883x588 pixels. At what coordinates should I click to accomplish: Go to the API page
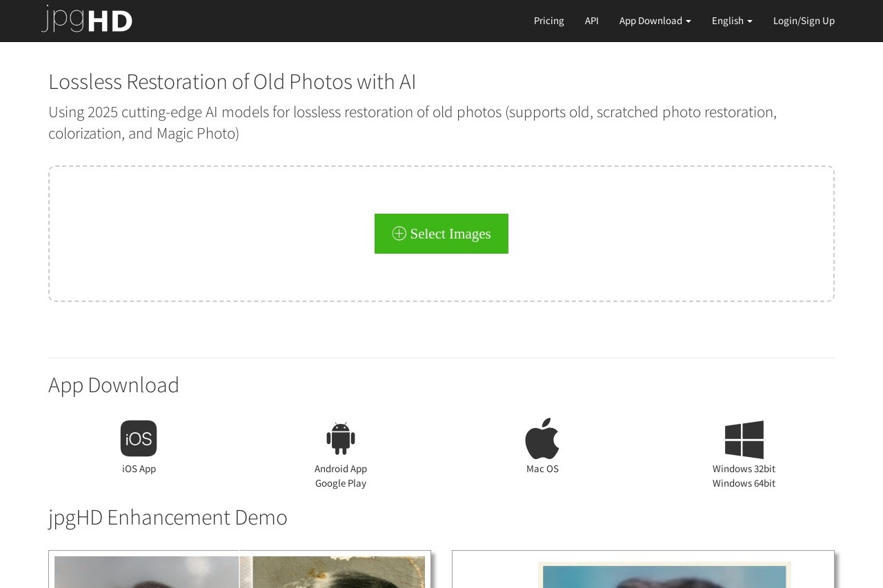pos(591,21)
